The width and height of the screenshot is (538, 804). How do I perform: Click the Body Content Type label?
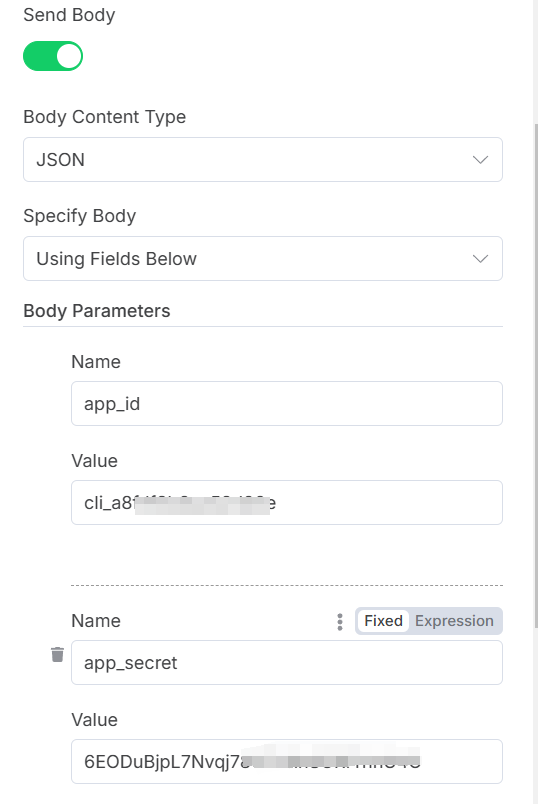(105, 117)
